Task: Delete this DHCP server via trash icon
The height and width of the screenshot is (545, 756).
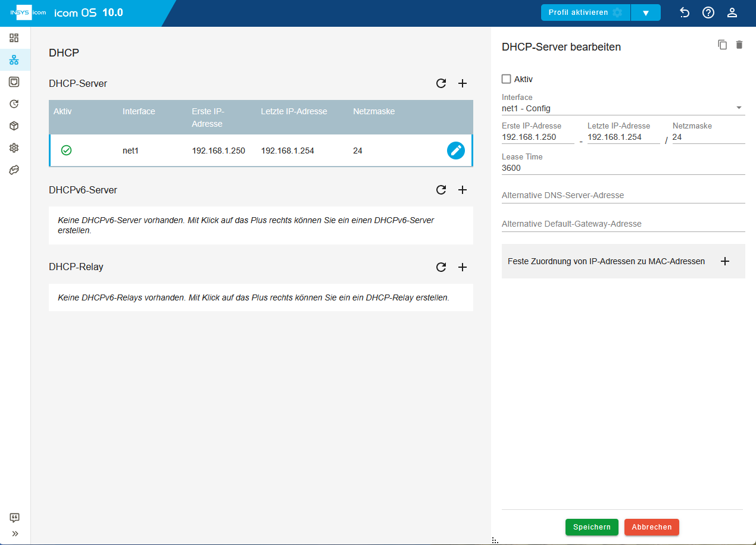Action: 739,45
